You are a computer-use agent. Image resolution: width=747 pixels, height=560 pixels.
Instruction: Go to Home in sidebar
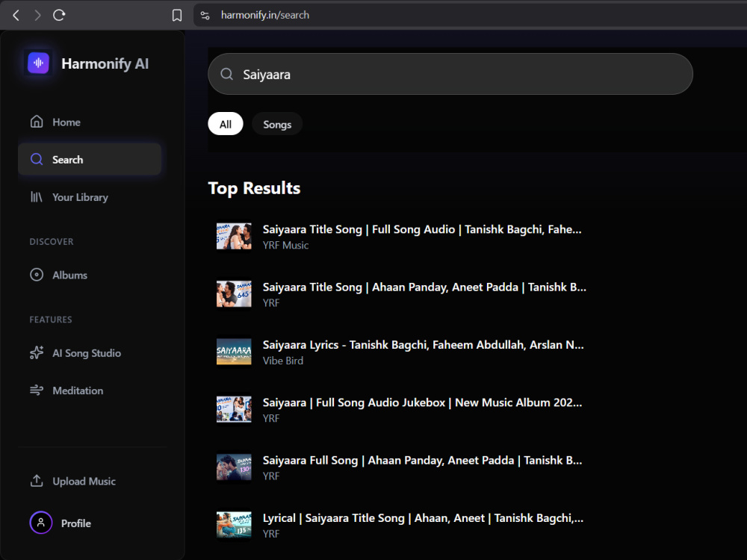tap(90, 122)
